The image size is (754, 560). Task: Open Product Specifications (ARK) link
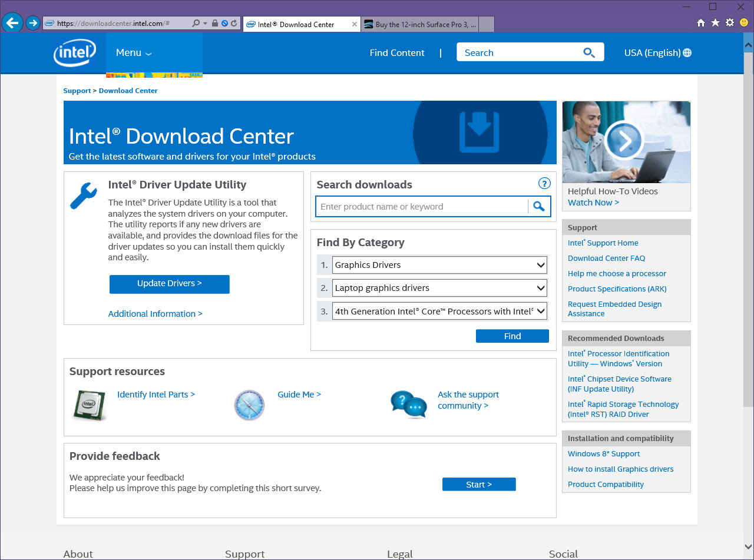point(617,289)
